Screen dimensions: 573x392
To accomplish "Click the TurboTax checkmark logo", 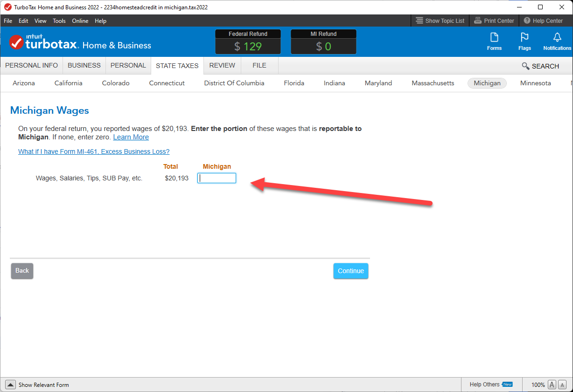I will pos(16,42).
